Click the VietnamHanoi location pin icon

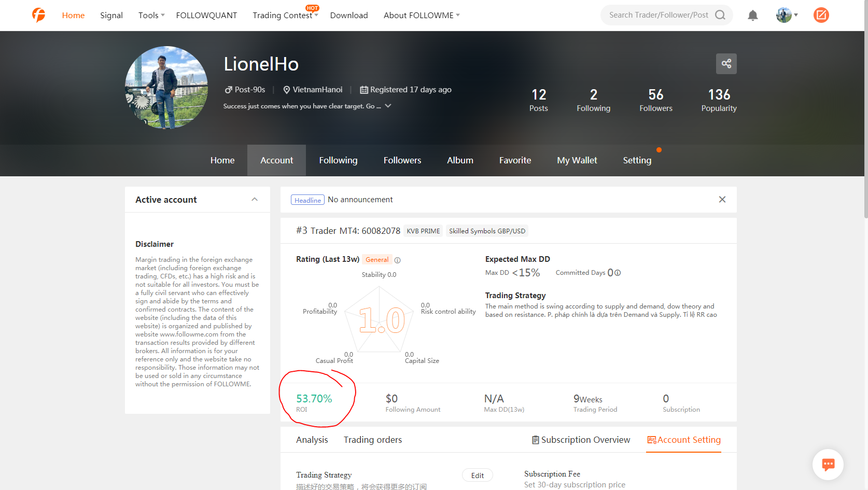[286, 90]
